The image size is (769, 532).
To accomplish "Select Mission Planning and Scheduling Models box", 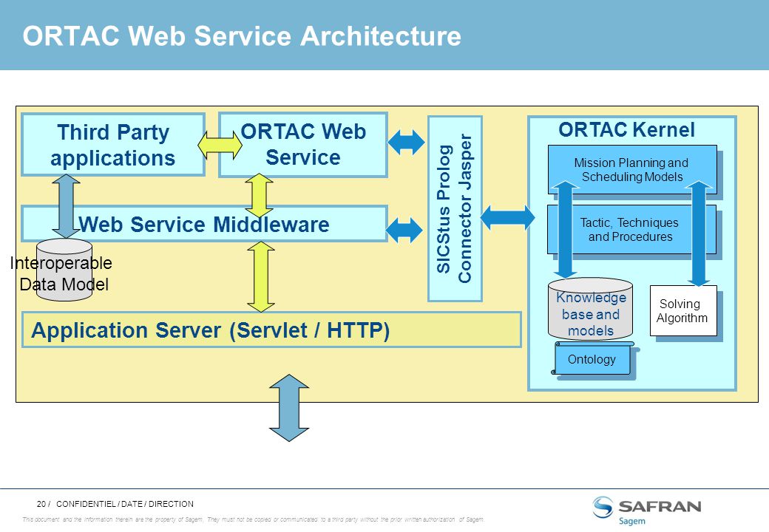I will point(631,169).
